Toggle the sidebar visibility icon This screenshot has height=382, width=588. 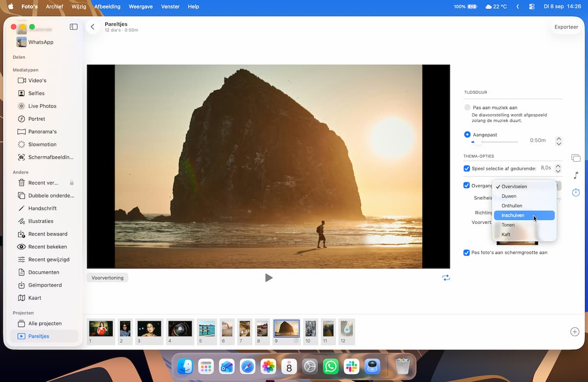click(73, 27)
